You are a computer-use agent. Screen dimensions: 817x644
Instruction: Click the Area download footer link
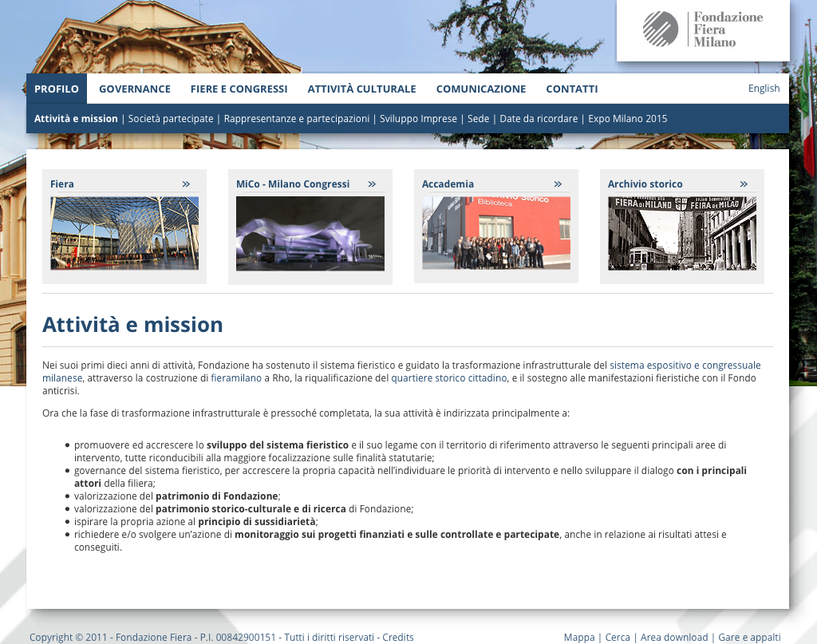674,637
